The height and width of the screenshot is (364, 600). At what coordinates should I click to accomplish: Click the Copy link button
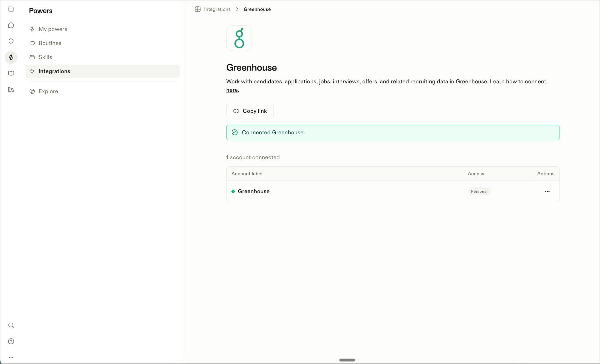click(250, 111)
